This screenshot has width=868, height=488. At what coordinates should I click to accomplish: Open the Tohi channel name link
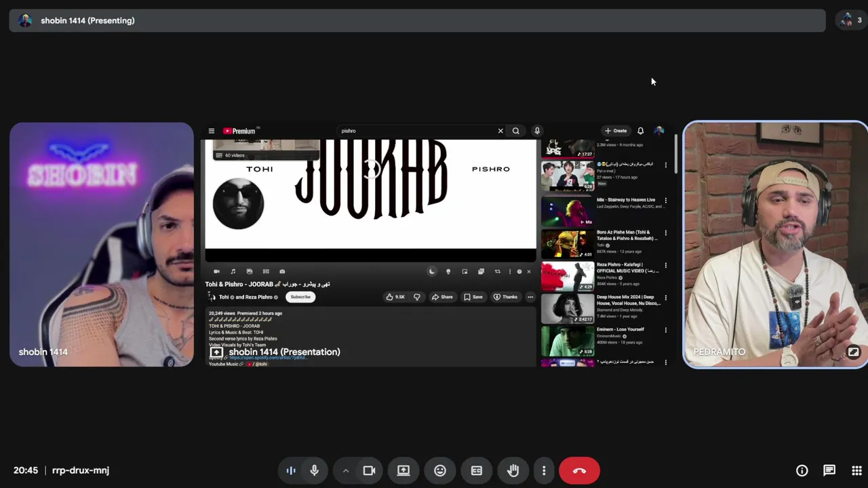tap(224, 297)
